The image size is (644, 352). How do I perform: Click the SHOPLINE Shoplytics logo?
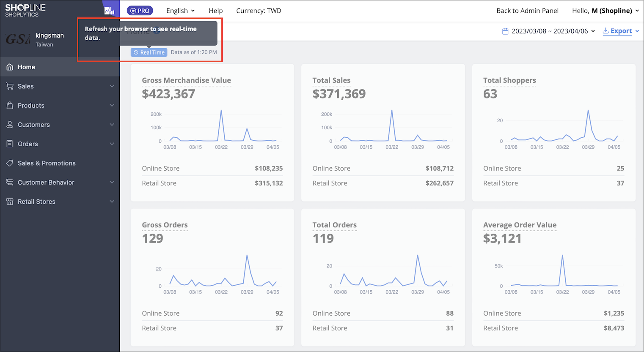click(x=25, y=11)
